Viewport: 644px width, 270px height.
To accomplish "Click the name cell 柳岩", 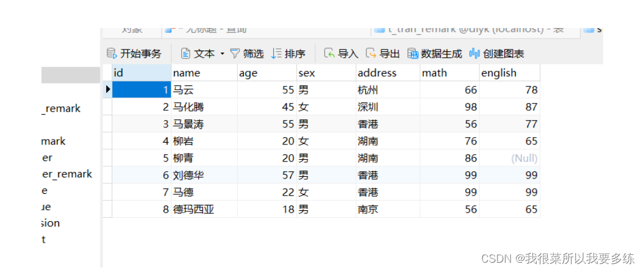I will 204,141.
